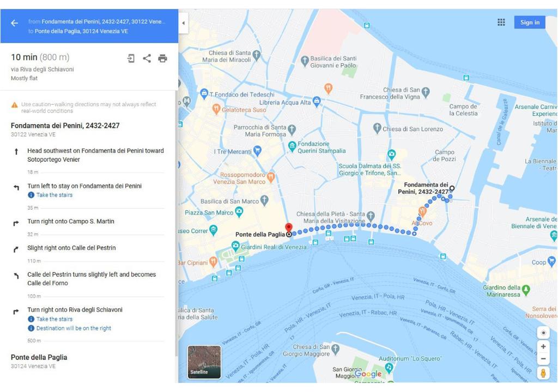The height and width of the screenshot is (392, 558).
Task: Expand 'Head southwest on Fondamenta dei Penini' step
Action: (x=95, y=155)
